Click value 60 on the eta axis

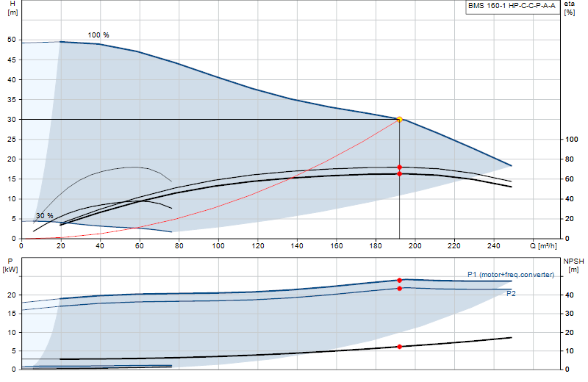pyautogui.click(x=569, y=179)
